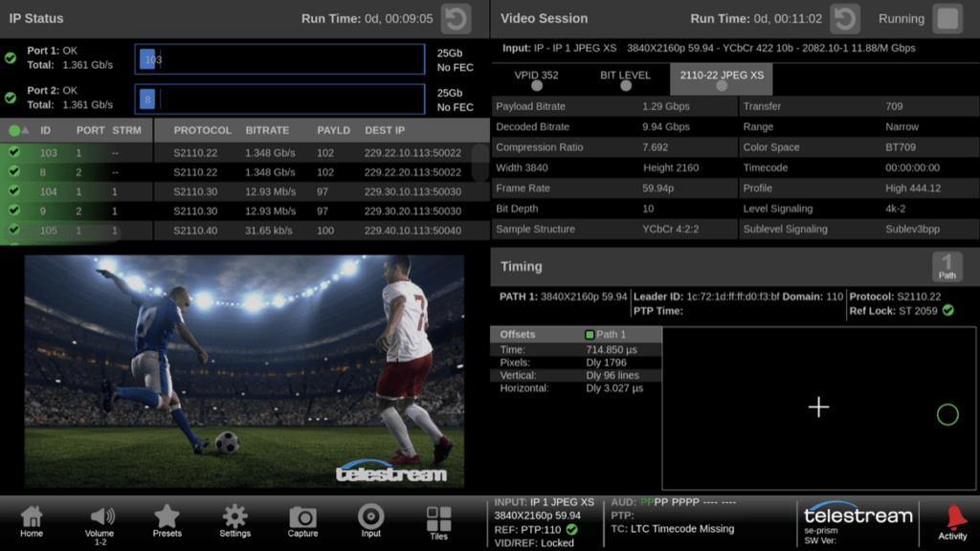Reset the IP Status run time
This screenshot has height=551, width=980.
coord(457,18)
